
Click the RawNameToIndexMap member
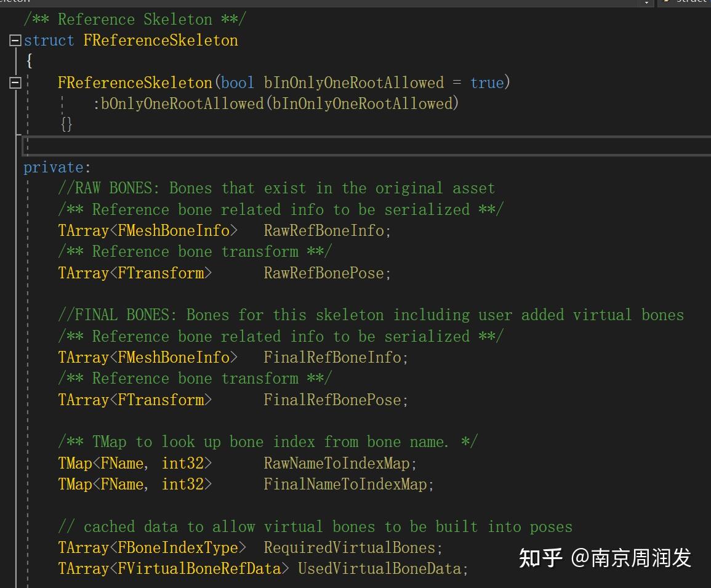340,464
